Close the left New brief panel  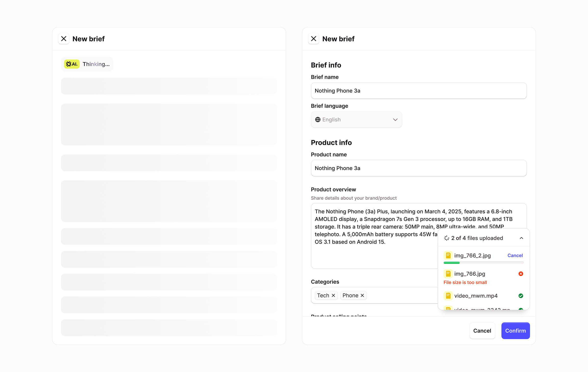[64, 39]
